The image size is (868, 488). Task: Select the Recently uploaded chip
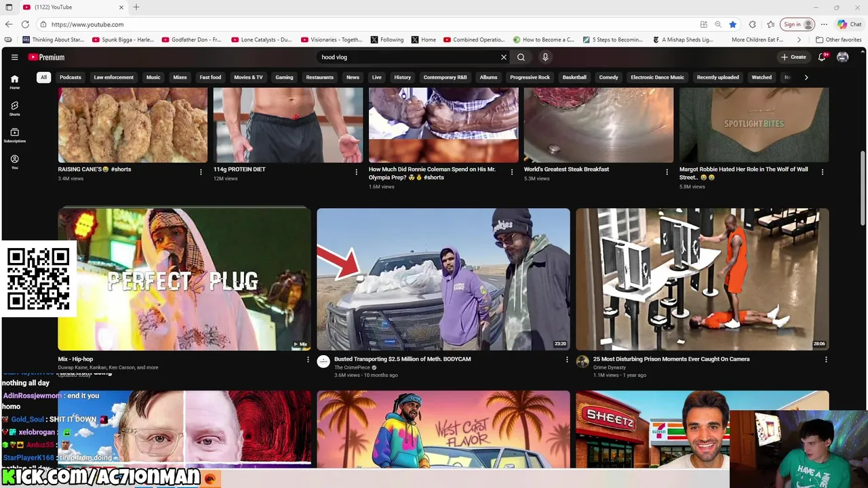[717, 77]
